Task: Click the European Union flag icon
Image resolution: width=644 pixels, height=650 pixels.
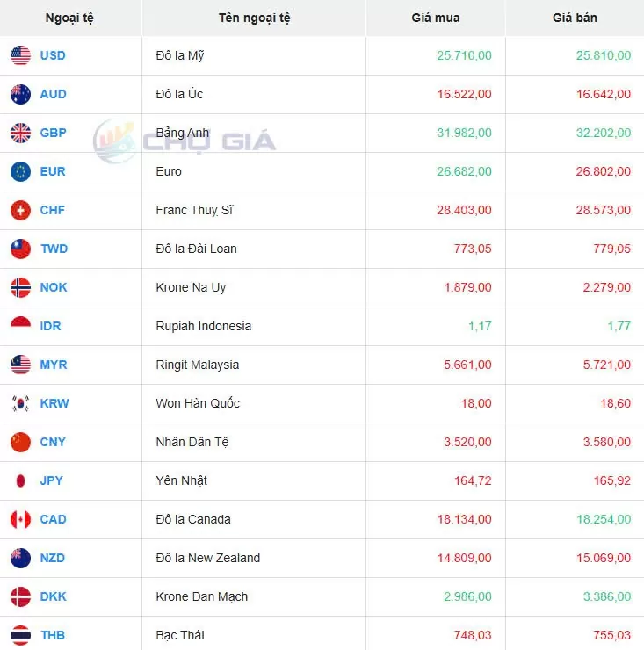Action: point(20,171)
